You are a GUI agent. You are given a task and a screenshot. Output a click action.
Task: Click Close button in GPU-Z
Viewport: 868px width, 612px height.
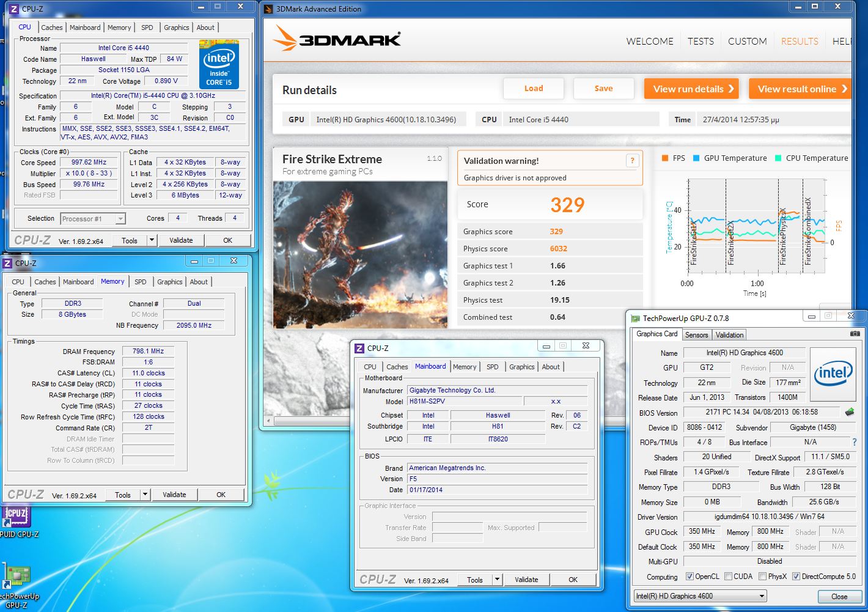point(839,596)
